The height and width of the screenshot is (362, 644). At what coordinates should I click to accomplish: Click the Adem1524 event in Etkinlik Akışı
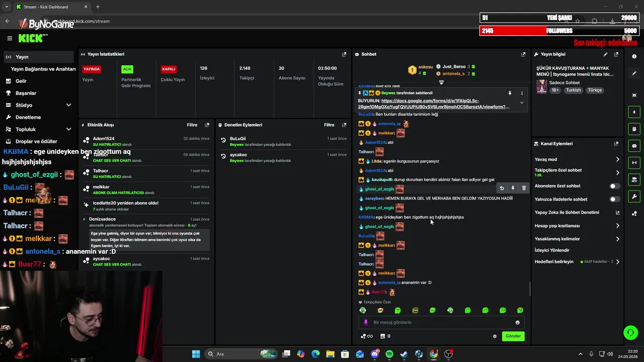(x=146, y=141)
